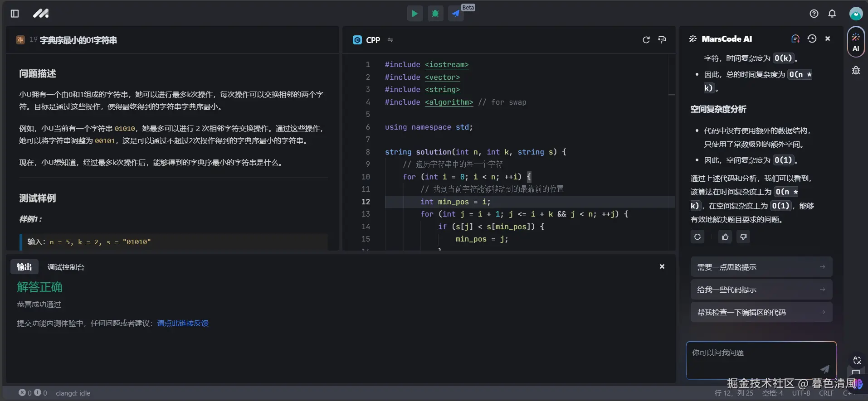Open MarsCode AI chat history
Screen dimensions: 868x401
(x=812, y=39)
